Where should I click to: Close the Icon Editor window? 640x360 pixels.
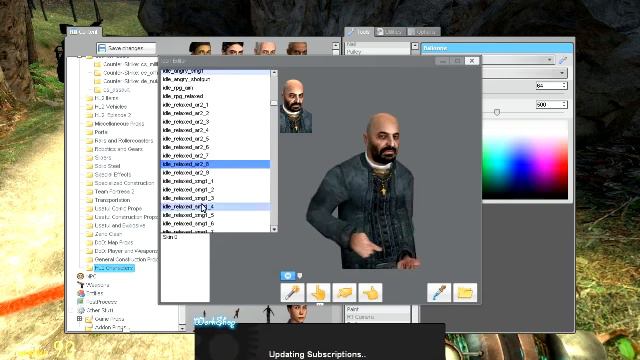472,60
